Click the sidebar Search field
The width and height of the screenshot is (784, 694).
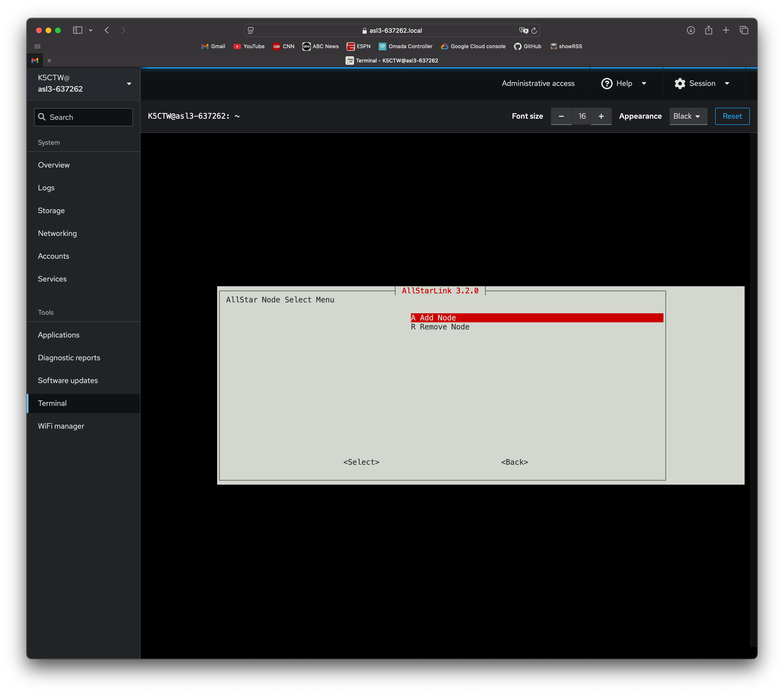point(83,117)
